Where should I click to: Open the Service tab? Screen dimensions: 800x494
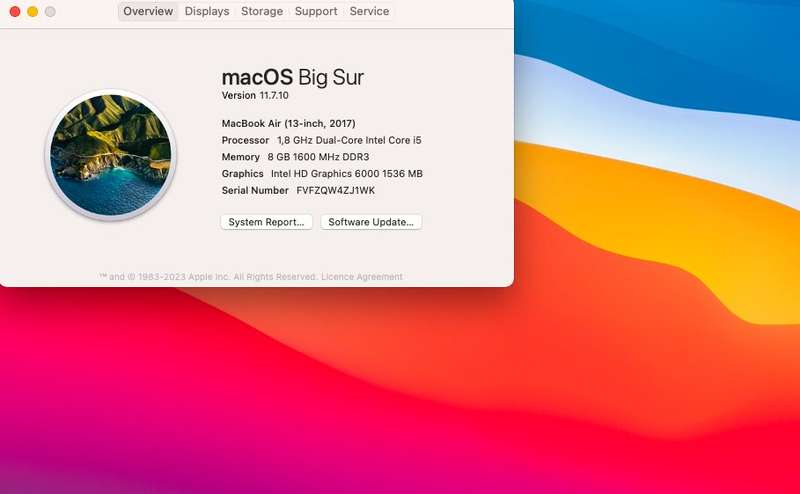pyautogui.click(x=369, y=11)
